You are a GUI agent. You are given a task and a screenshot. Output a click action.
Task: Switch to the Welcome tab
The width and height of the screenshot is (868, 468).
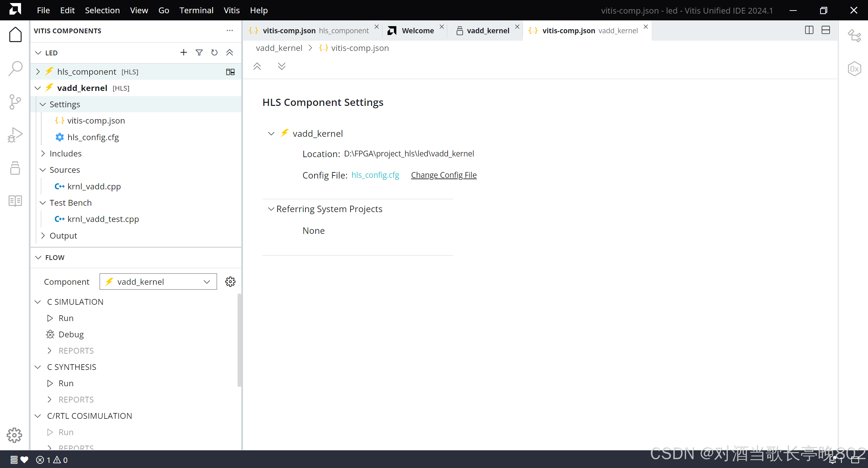point(417,31)
